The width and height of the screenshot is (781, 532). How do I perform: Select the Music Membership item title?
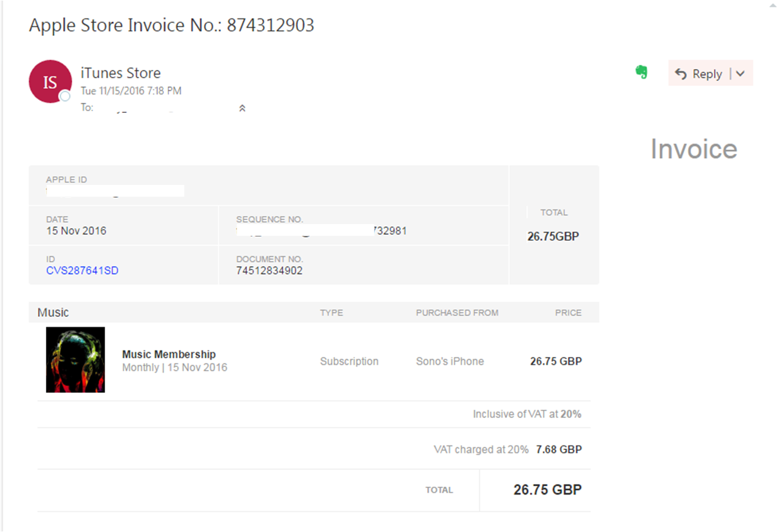[169, 354]
